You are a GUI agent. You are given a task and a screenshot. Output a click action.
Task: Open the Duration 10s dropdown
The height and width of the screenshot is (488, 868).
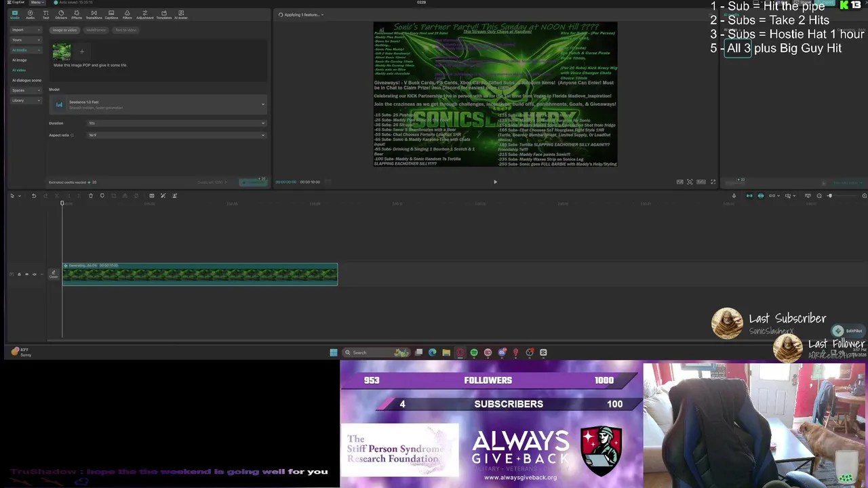point(176,123)
